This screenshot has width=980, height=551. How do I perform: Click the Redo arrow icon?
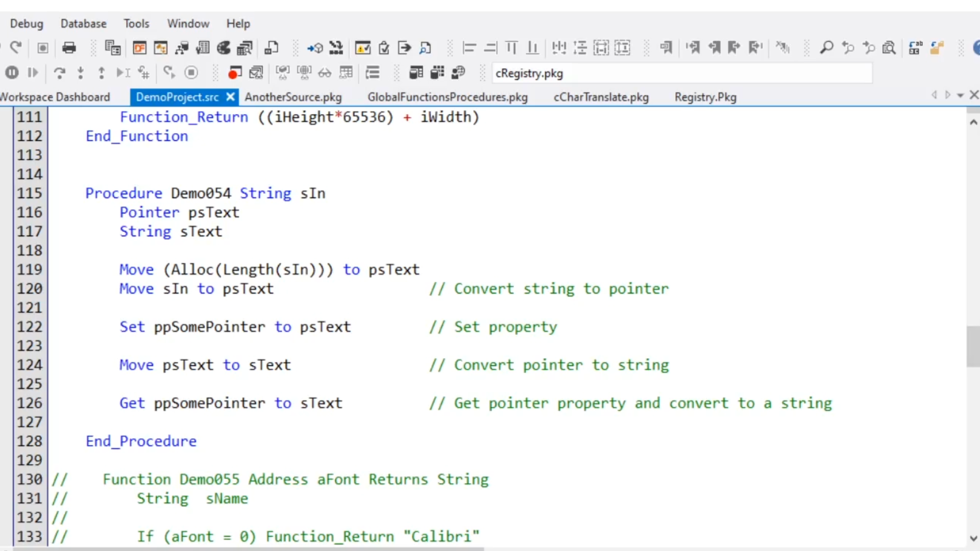click(x=16, y=47)
